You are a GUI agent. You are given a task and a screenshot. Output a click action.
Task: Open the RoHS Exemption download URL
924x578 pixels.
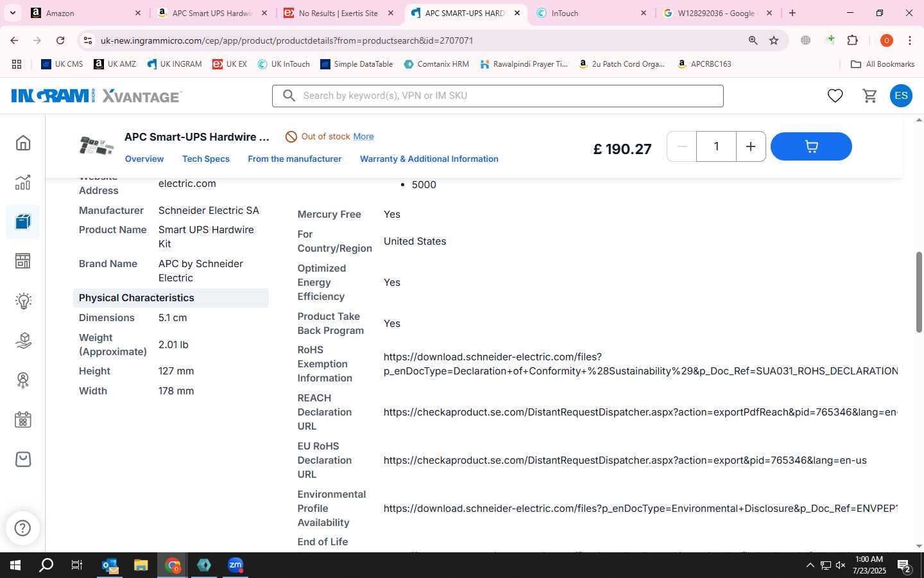pos(640,364)
